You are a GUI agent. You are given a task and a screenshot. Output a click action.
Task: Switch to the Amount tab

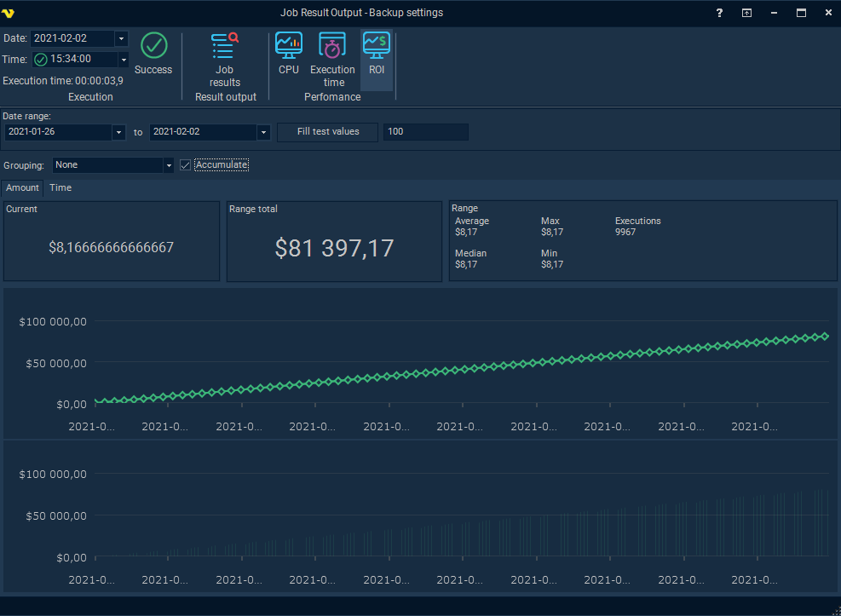coord(22,188)
